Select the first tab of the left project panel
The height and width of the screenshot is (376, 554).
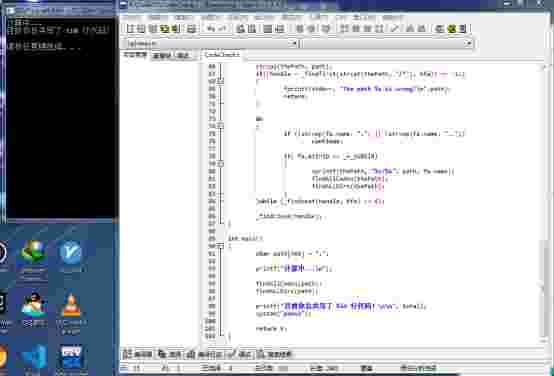pos(134,55)
